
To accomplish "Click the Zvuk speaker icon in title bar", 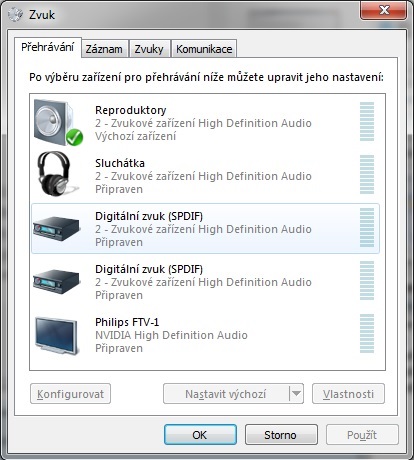I will coord(15,15).
